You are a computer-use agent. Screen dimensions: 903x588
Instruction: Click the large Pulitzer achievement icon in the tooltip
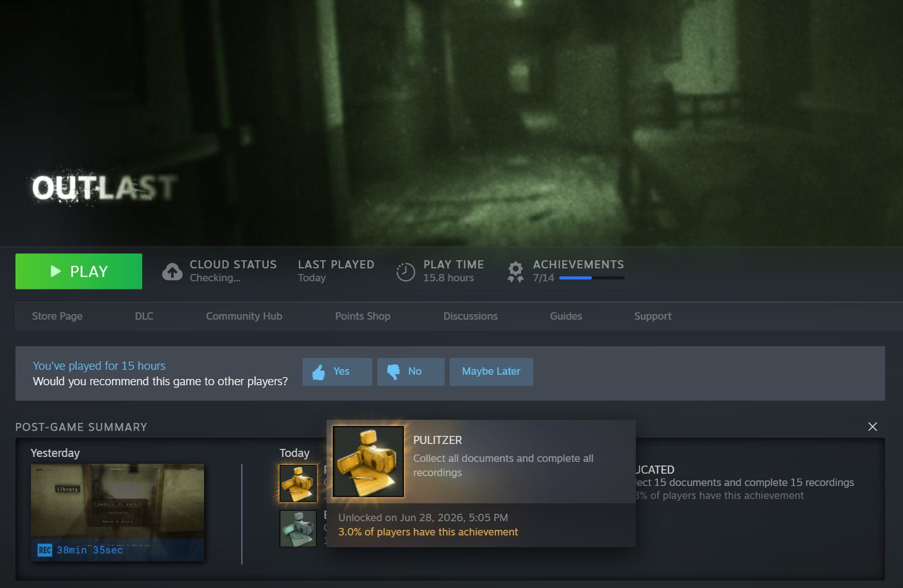(x=369, y=461)
